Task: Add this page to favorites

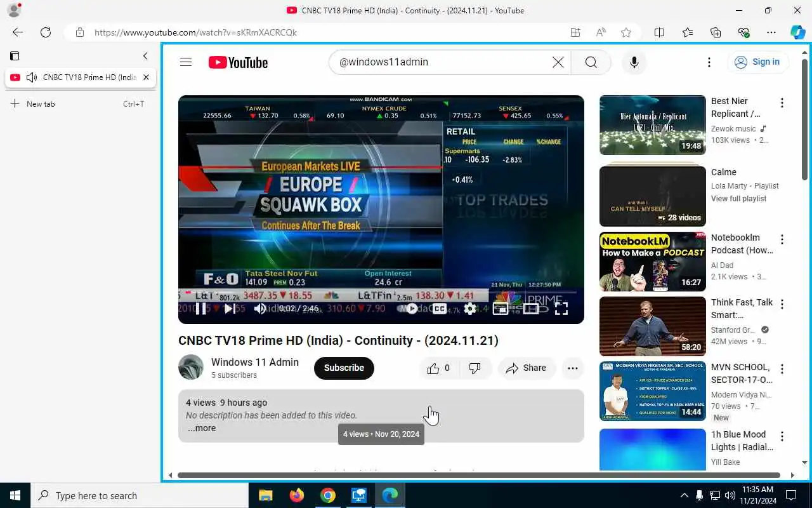Action: click(626, 32)
